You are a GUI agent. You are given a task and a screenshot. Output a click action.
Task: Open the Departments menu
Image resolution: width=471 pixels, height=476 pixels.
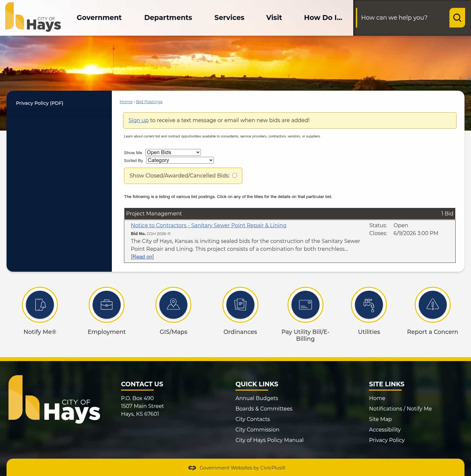coord(168,18)
